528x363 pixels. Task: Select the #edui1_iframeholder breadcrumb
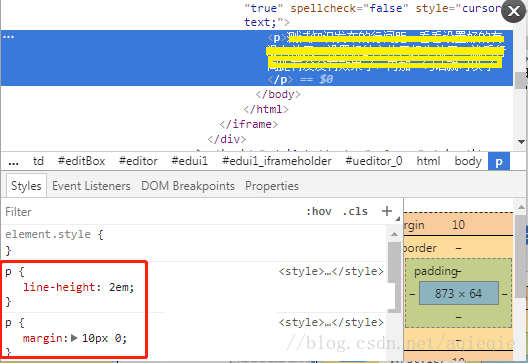[x=277, y=161]
